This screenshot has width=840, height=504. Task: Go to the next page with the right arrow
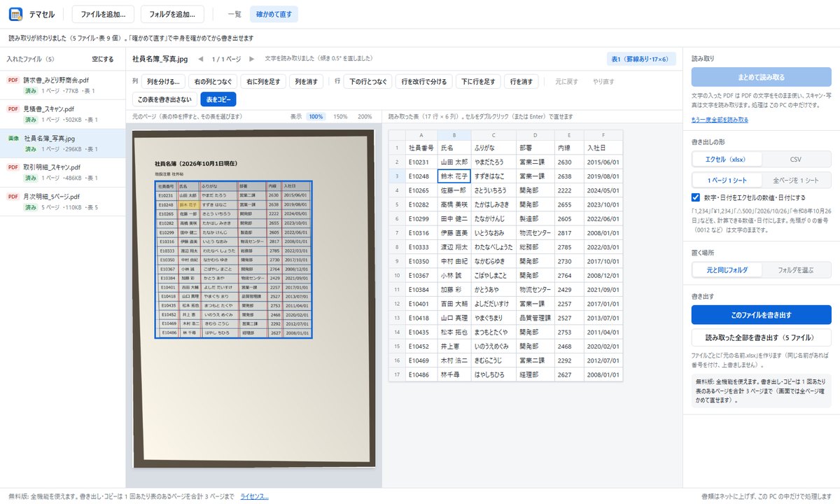point(252,59)
